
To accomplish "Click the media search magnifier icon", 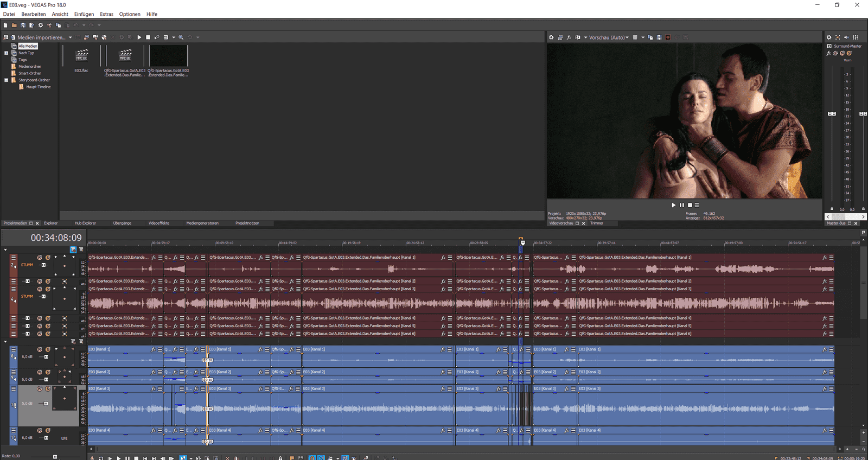I will [x=181, y=37].
